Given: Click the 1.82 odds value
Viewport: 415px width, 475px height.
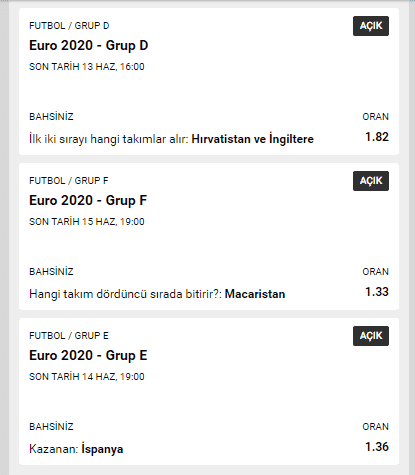Looking at the screenshot, I should (377, 137).
